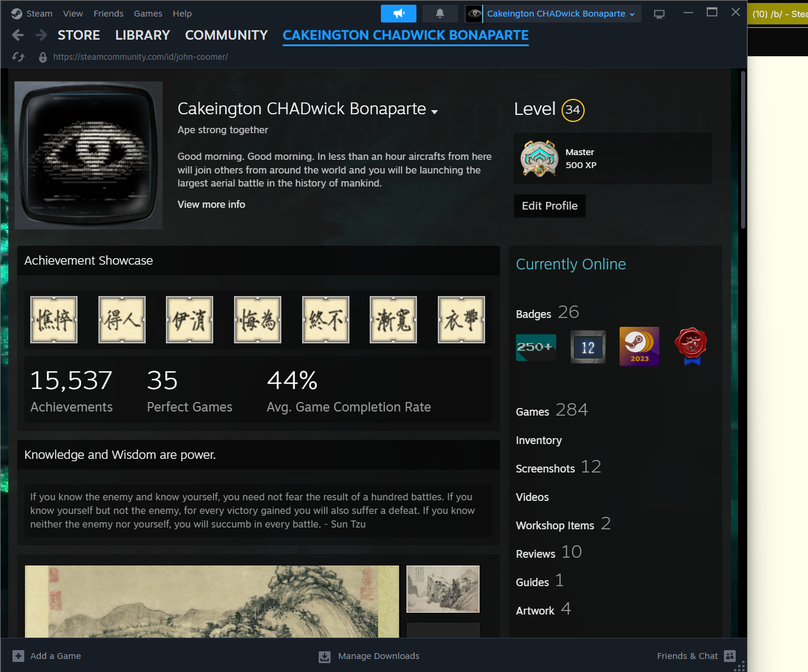Open the large profile avatar image
Screen dimensions: 808x672
89,155
